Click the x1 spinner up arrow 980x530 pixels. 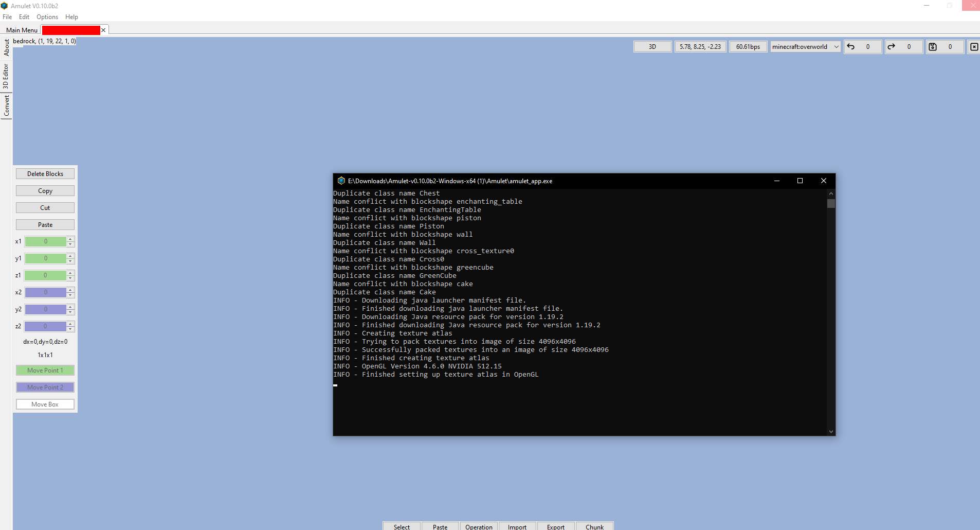71,239
